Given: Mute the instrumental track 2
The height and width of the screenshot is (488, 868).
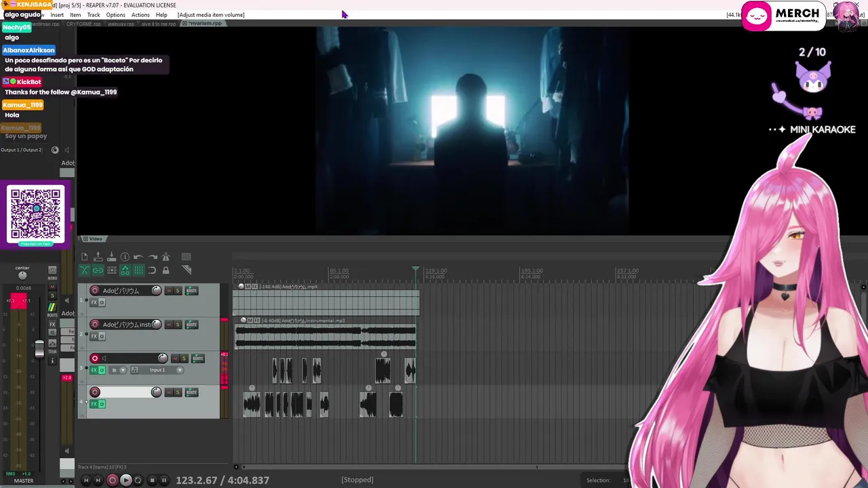Looking at the screenshot, I should click(x=170, y=325).
